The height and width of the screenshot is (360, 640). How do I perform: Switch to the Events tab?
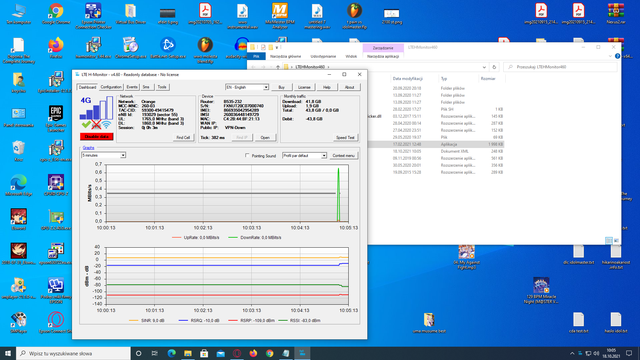tap(132, 87)
